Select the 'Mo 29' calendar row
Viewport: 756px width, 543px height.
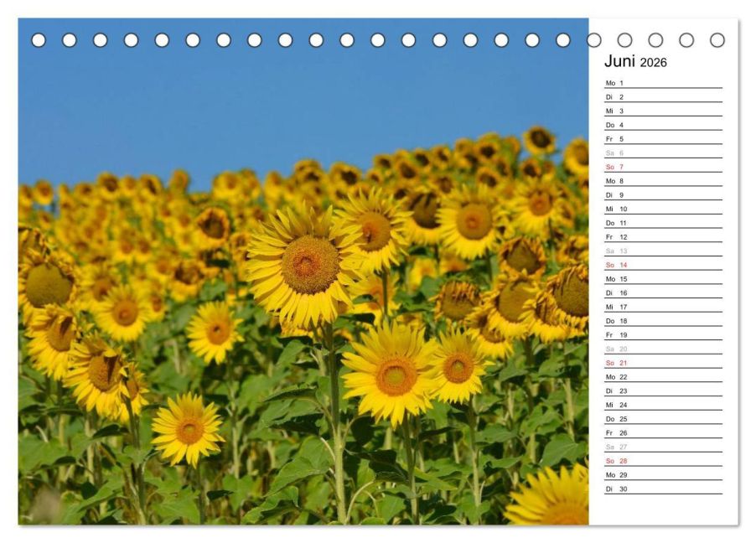664,474
